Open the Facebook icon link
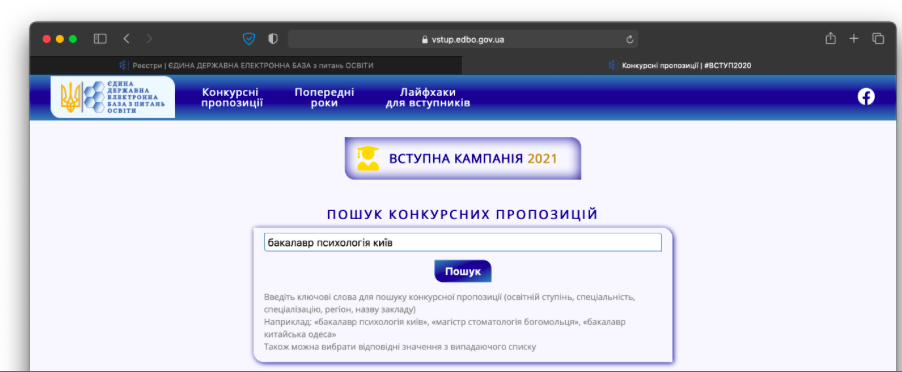This screenshot has width=902, height=372. pos(866,97)
